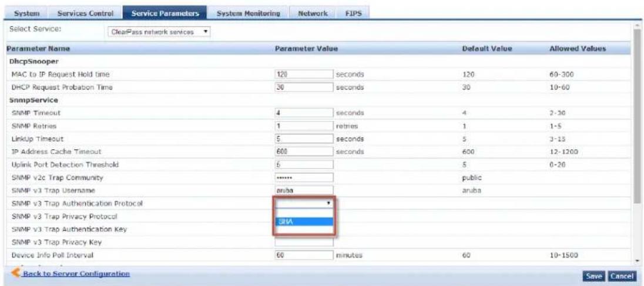Click the Default Value column header

[x=487, y=49]
